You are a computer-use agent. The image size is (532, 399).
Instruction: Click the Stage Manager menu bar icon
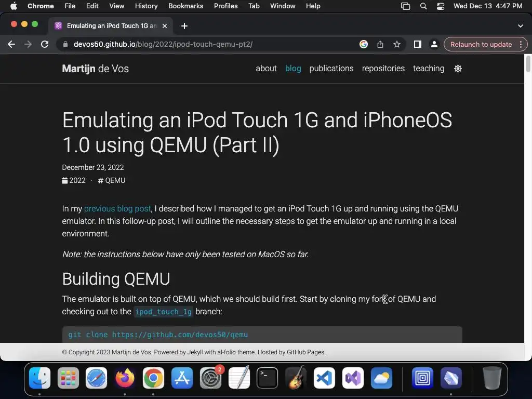405,6
